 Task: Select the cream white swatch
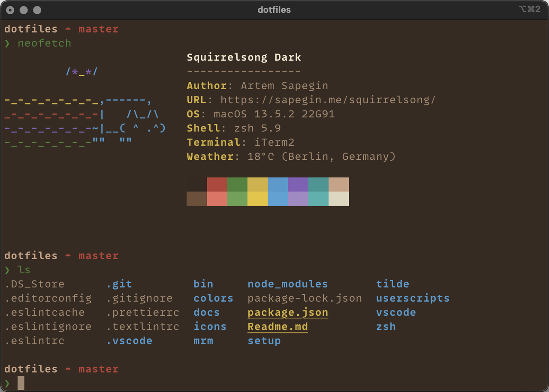[339, 198]
